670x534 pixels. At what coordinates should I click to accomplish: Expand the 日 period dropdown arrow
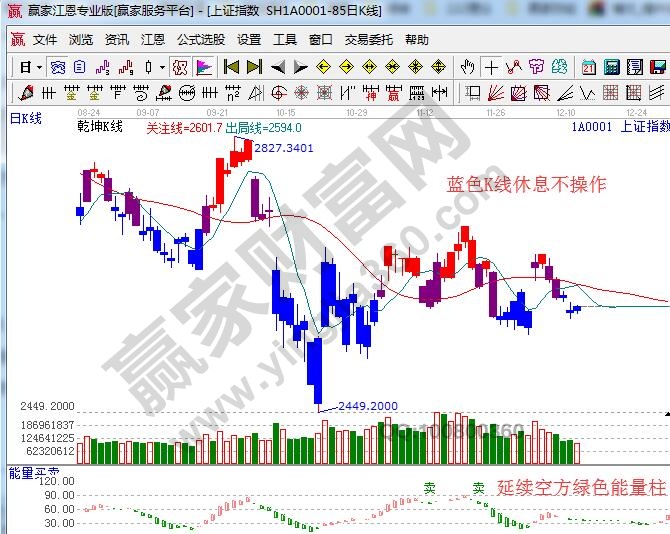(38, 67)
